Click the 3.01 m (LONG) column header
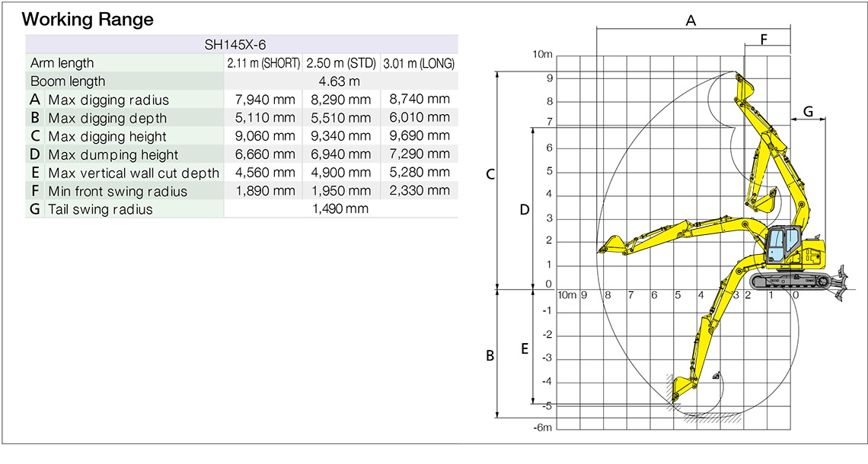The height and width of the screenshot is (464, 868). pos(419,63)
